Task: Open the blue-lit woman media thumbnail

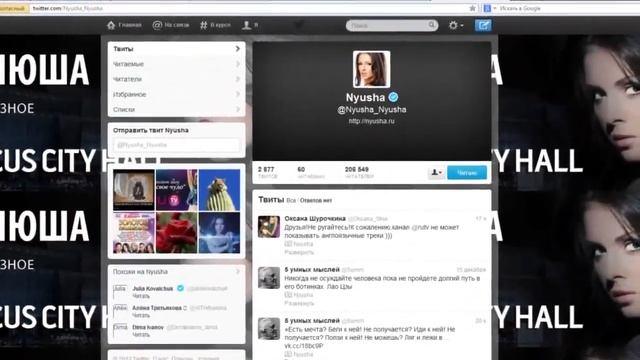Action: pyautogui.click(x=220, y=233)
